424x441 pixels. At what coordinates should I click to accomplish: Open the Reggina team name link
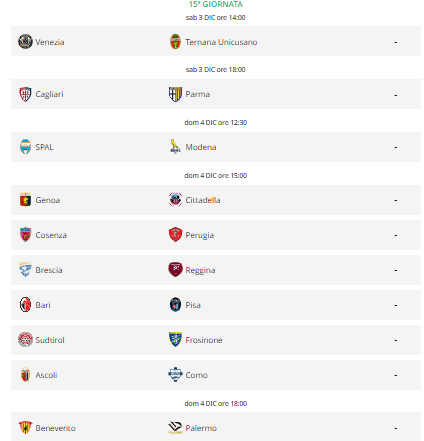point(200,270)
